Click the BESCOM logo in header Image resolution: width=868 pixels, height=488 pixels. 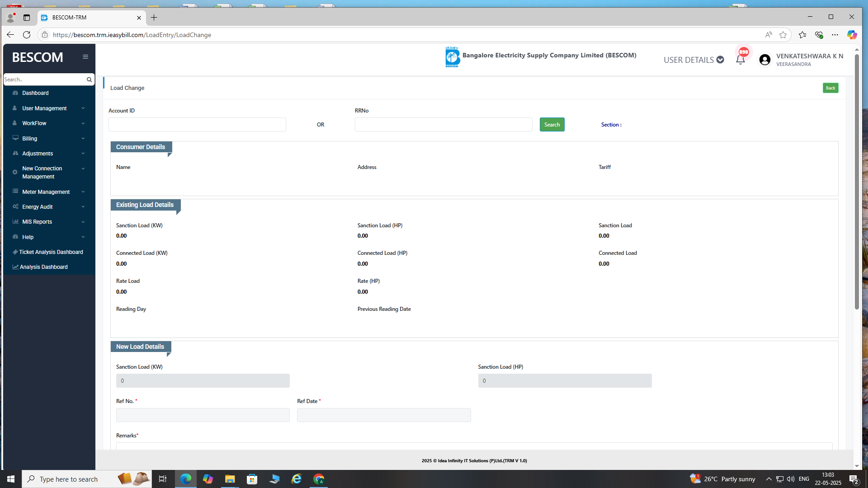click(452, 57)
